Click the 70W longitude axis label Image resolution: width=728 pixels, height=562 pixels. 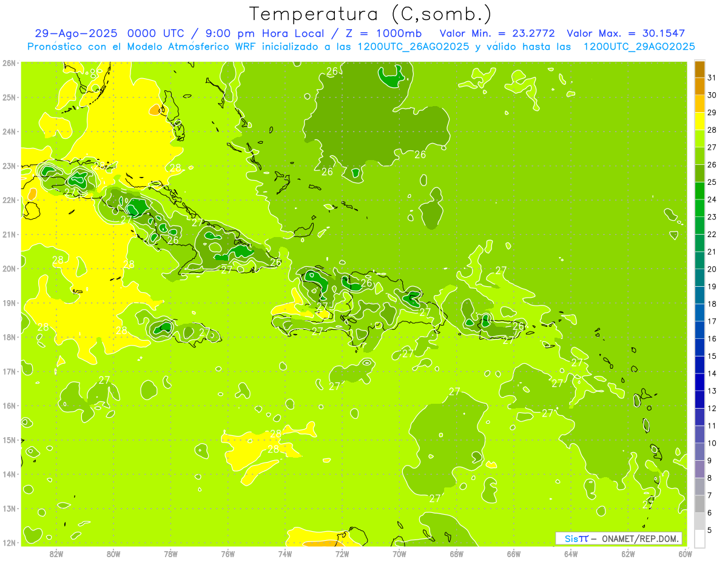[399, 554]
